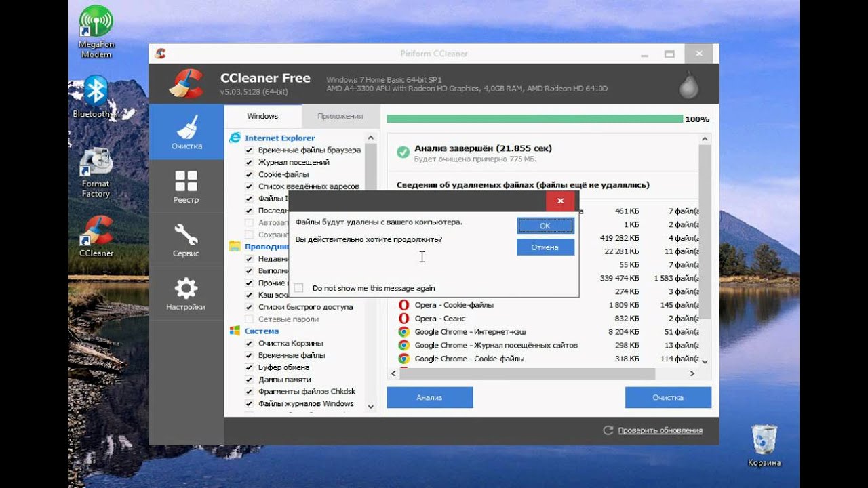Image resolution: width=868 pixels, height=488 pixels.
Task: Click Chrome icon beside Cookie-файлы row
Action: tap(403, 359)
